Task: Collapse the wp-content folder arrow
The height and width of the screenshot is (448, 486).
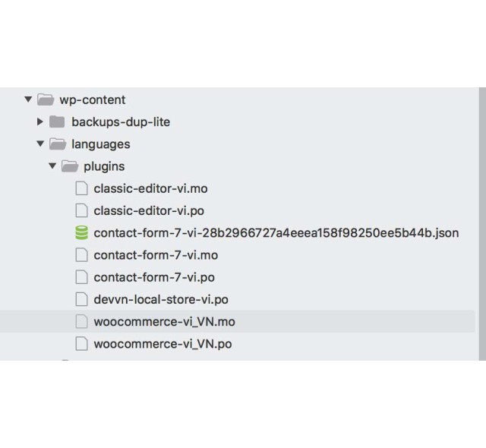Action: pyautogui.click(x=28, y=99)
